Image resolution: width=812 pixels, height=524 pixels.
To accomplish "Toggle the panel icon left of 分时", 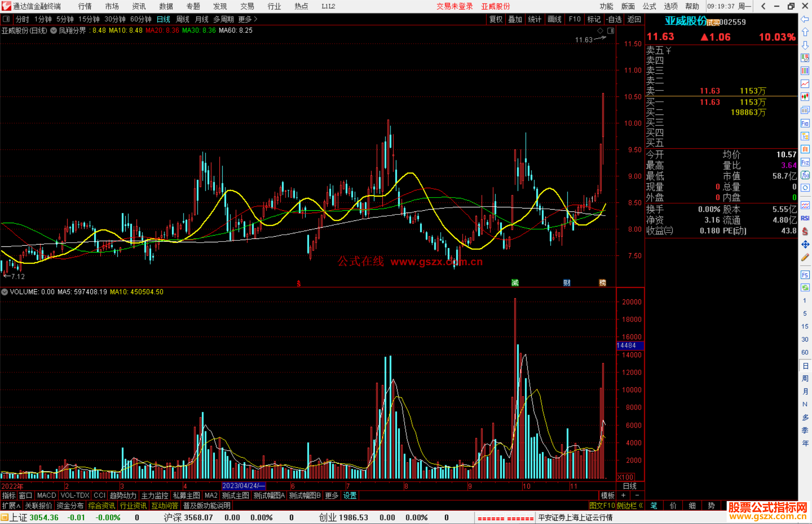I will (x=6, y=19).
